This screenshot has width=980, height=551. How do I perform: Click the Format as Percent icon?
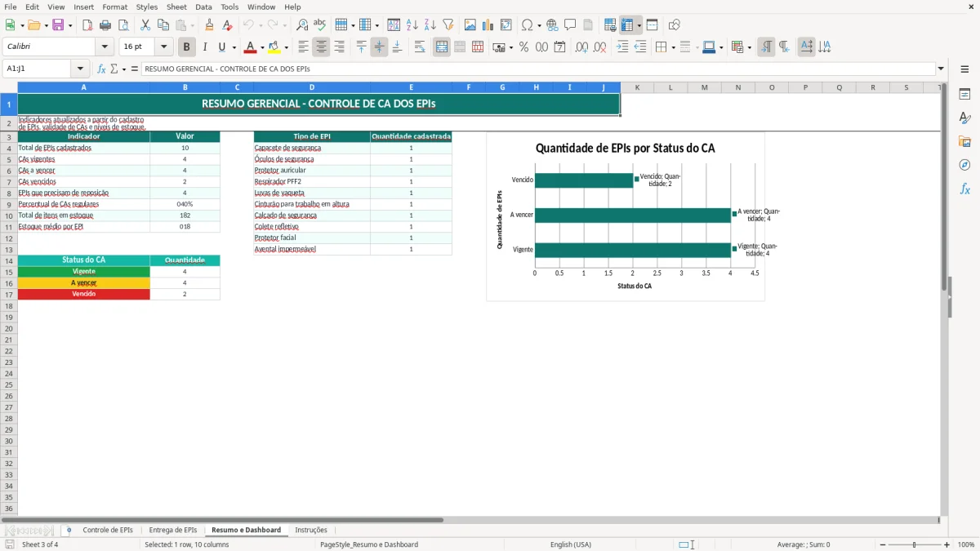coord(524,47)
